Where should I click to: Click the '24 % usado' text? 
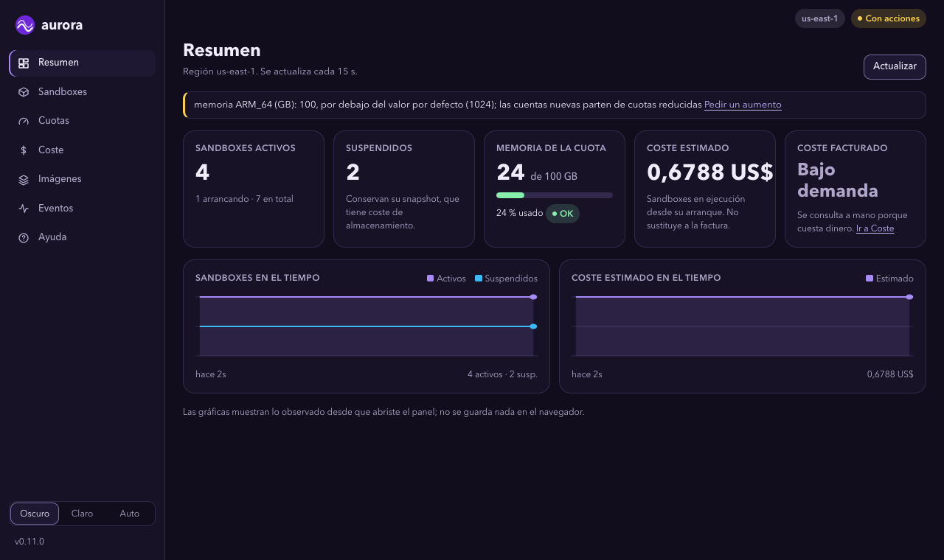click(x=518, y=214)
